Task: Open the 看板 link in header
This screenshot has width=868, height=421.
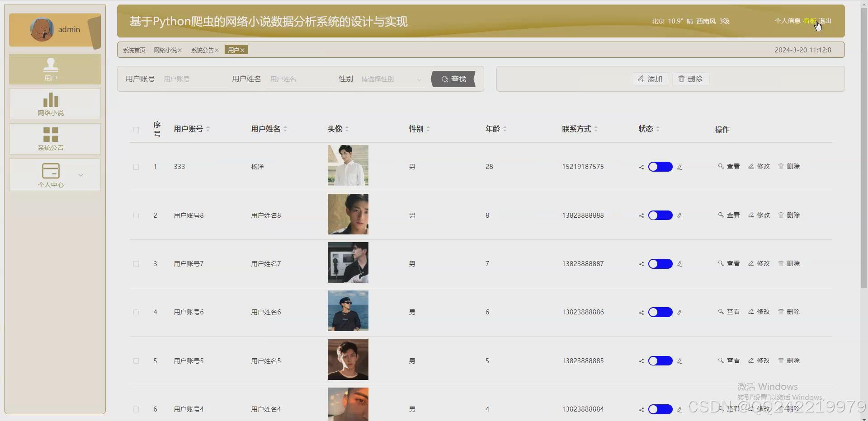Action: click(x=809, y=21)
